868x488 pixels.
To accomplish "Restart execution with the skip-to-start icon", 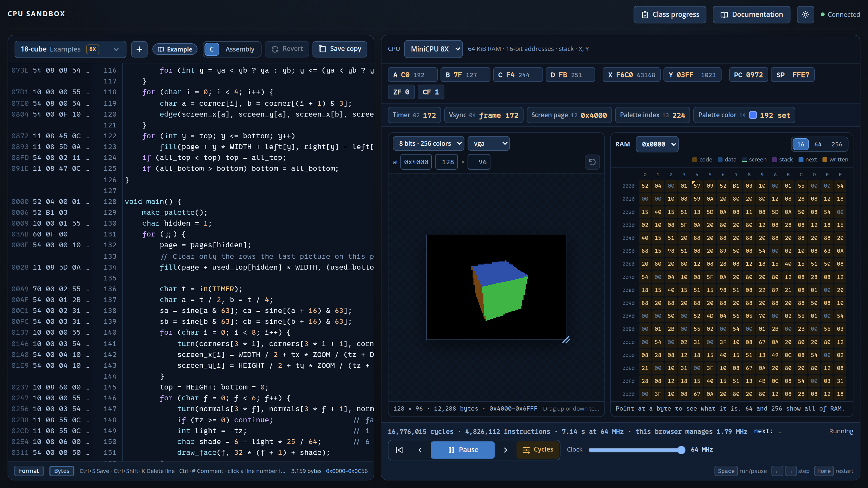I will pyautogui.click(x=399, y=450).
